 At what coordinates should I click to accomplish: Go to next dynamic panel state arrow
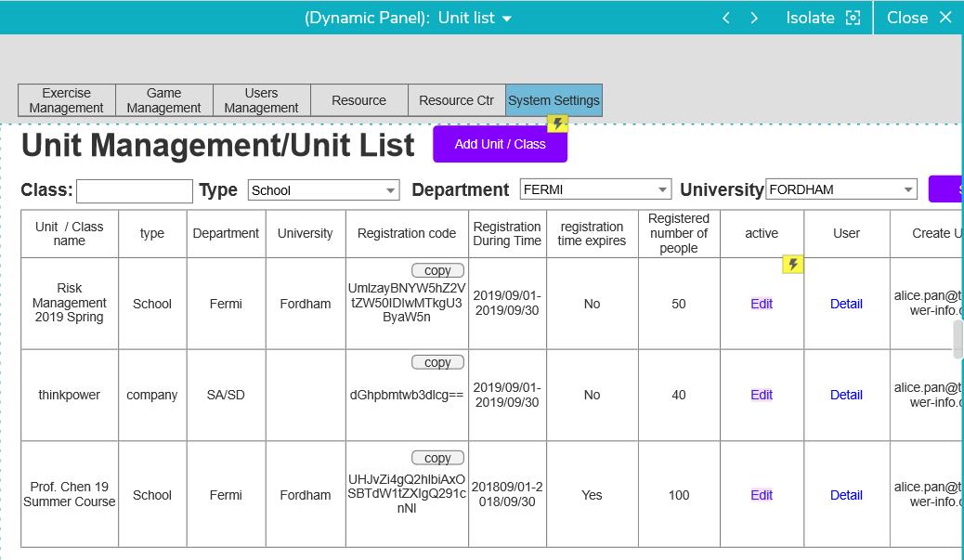click(x=754, y=18)
